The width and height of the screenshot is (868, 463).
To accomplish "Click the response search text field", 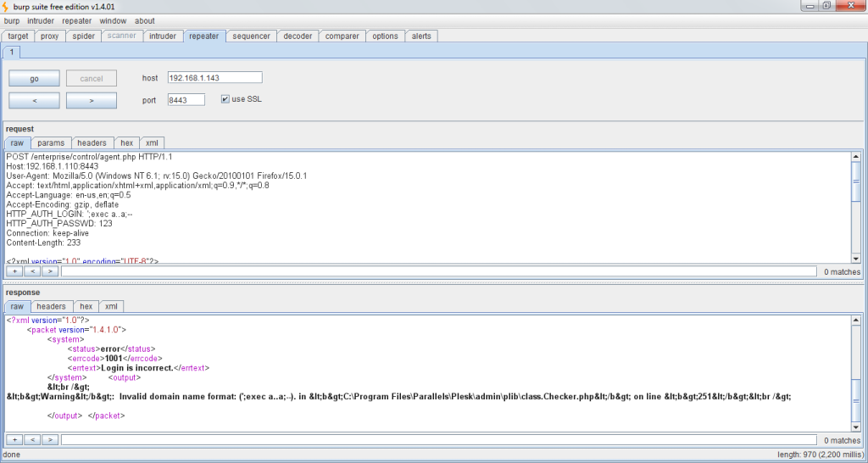I will [438, 440].
